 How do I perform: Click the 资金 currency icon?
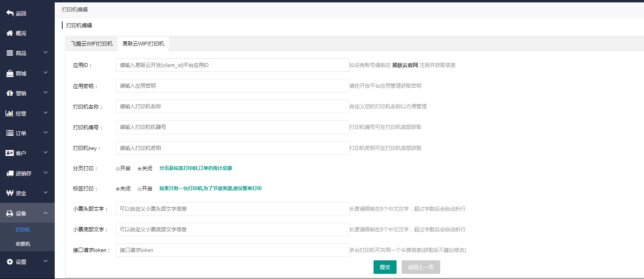10,193
